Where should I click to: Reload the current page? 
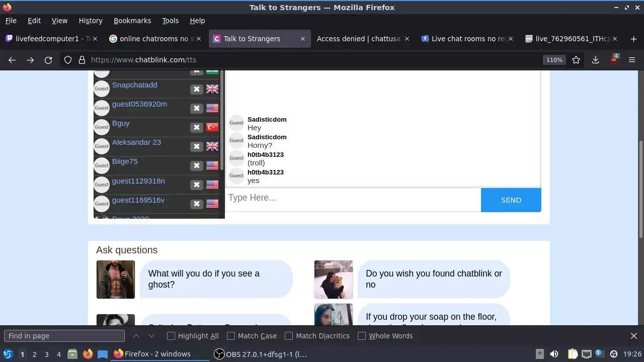(x=48, y=60)
